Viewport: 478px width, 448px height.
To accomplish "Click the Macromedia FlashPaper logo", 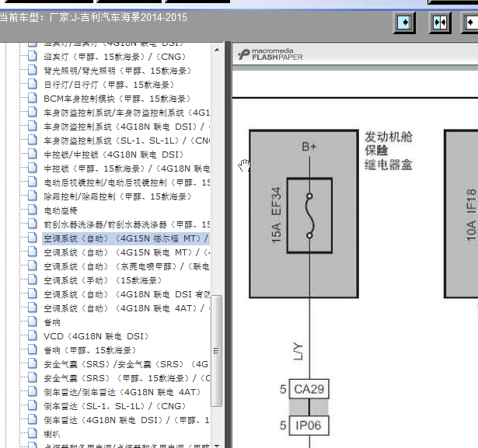I will pos(270,54).
